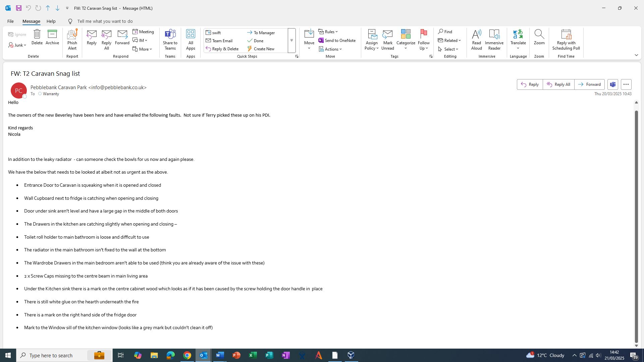Click Reply with Scheduling Poll
This screenshot has width=644, height=362.
point(566,40)
